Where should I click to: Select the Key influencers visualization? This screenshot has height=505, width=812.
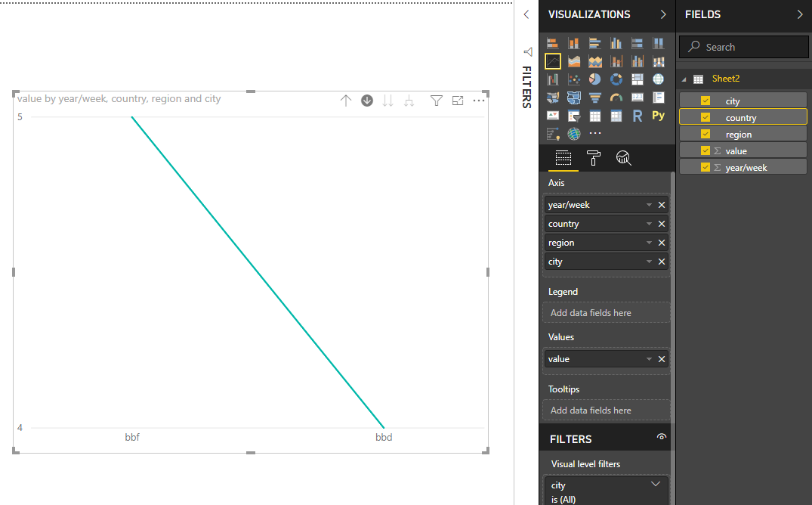coord(553,134)
